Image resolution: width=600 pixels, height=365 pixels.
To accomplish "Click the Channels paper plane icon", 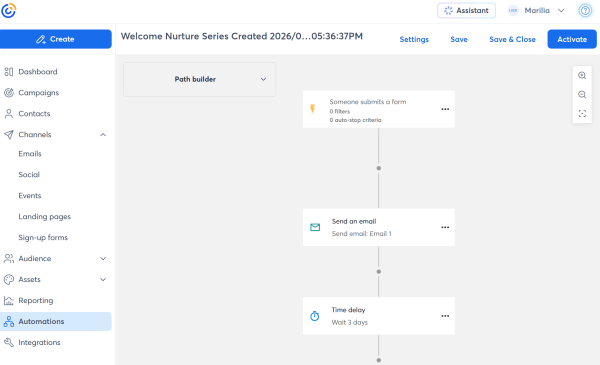I will [8, 135].
